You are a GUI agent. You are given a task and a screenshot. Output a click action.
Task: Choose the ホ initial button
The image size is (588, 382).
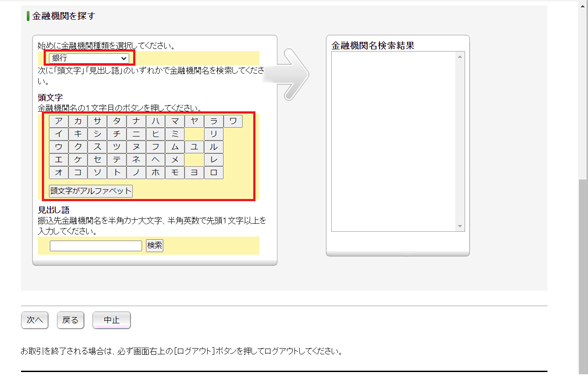156,172
